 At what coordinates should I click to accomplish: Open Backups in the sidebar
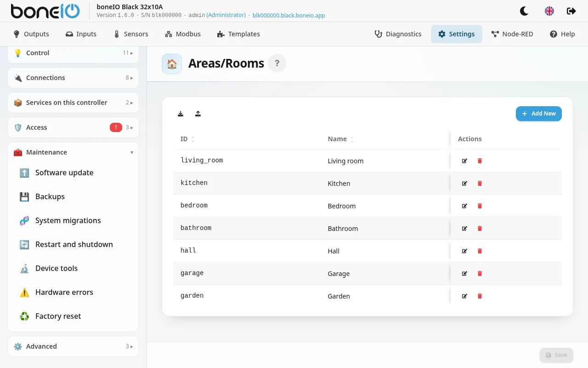click(x=73, y=197)
